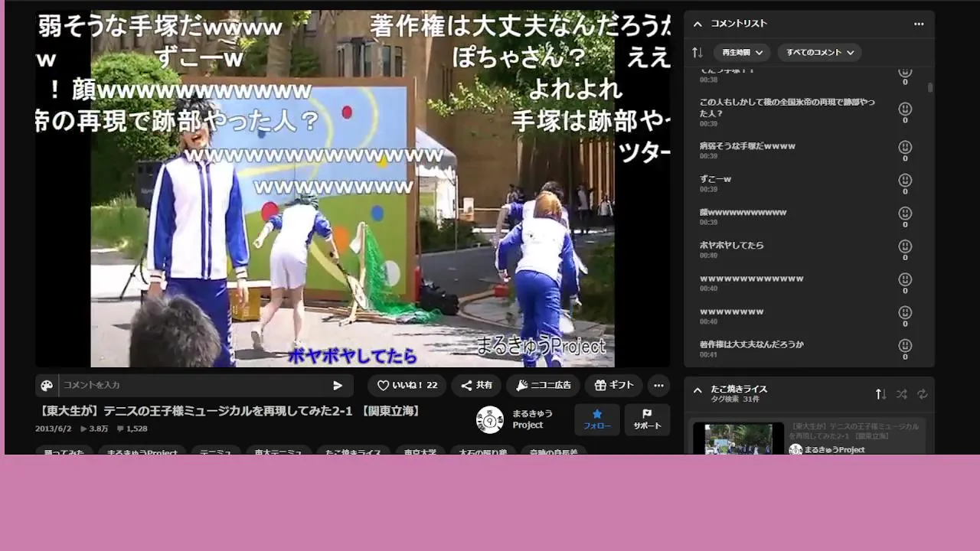
Task: Open the playlist video thumbnail
Action: coord(738,438)
